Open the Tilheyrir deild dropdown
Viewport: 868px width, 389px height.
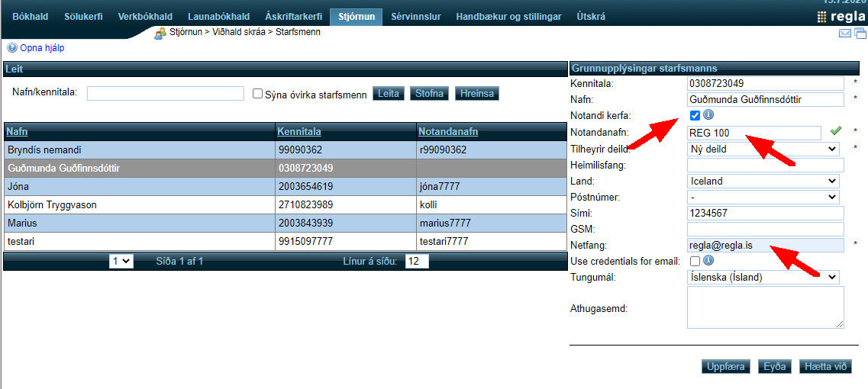(763, 149)
